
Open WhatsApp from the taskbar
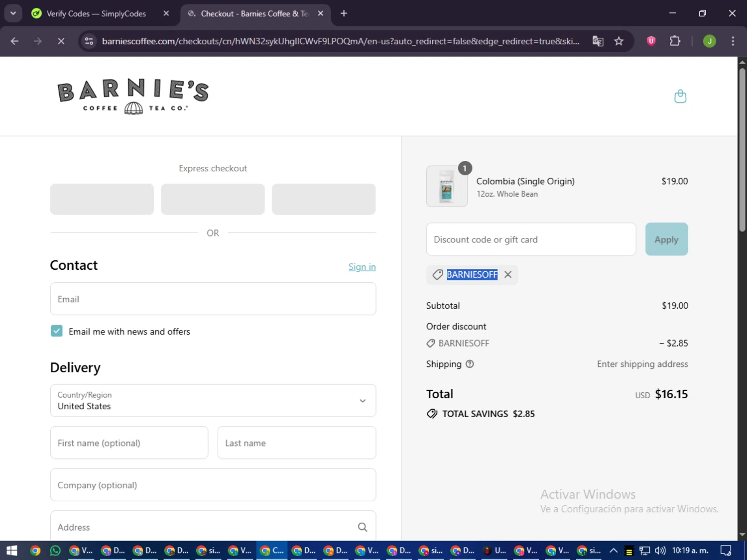tap(55, 551)
